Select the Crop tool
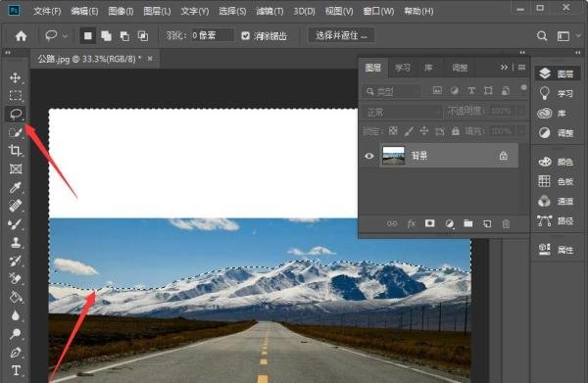Viewport: 588px width, 383px height. coord(15,151)
